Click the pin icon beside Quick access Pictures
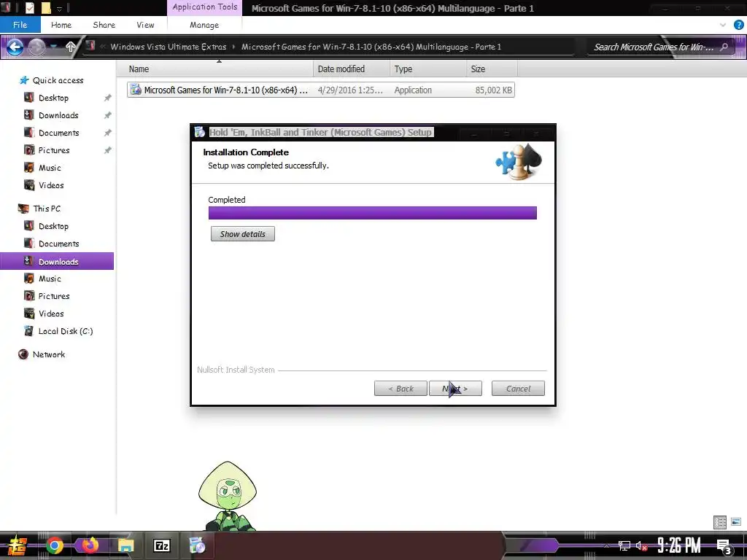 108,150
